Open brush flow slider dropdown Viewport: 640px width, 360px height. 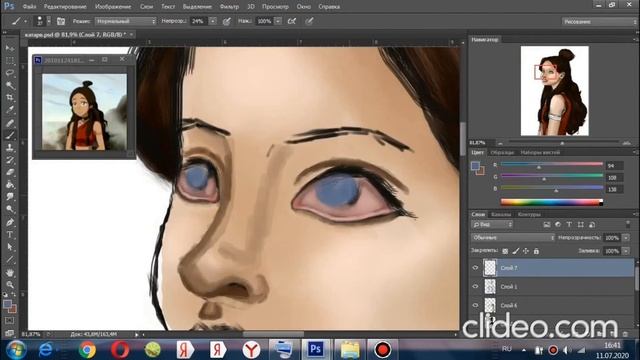(x=278, y=21)
